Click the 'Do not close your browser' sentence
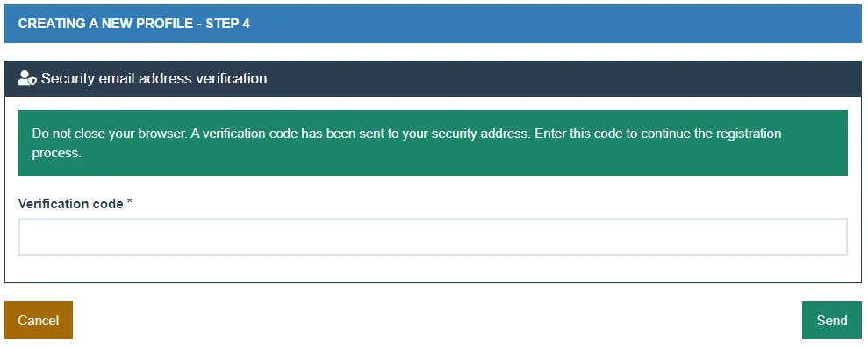This screenshot has width=868, height=348. [x=111, y=134]
